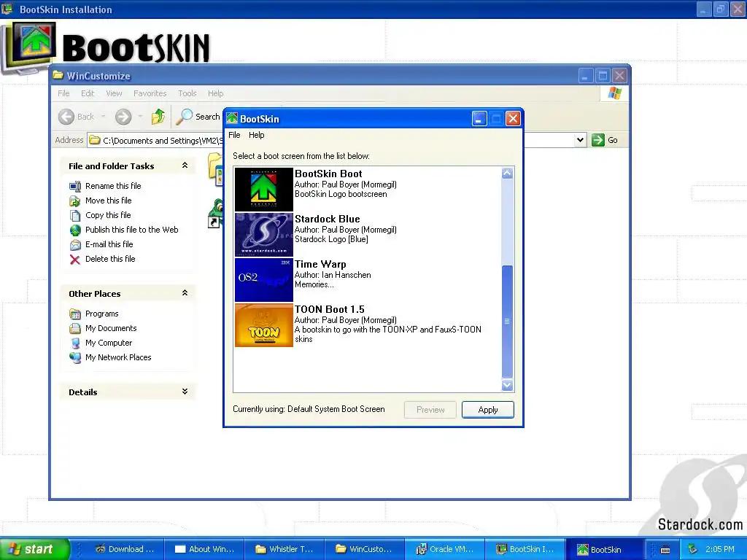The width and height of the screenshot is (747, 560).
Task: Open the Back history dropdown arrow
Action: coord(104,117)
